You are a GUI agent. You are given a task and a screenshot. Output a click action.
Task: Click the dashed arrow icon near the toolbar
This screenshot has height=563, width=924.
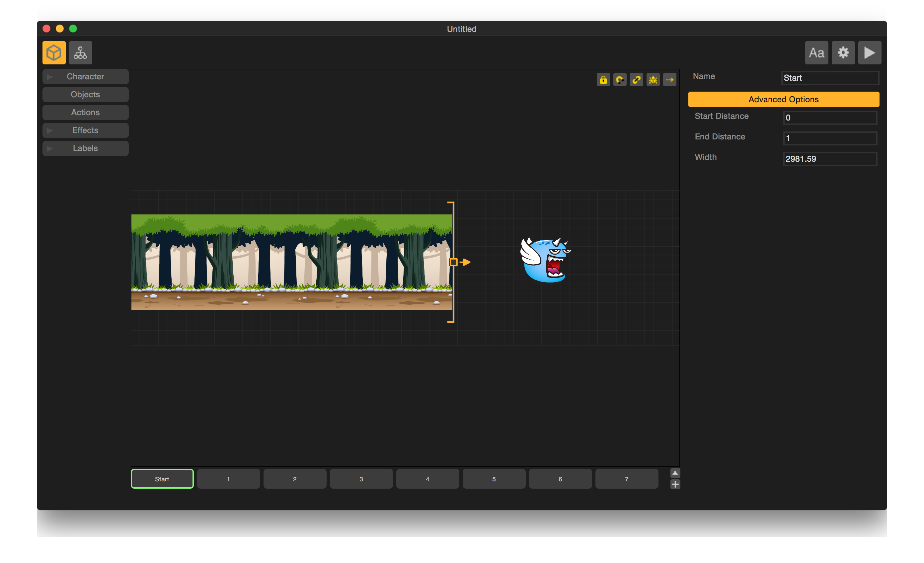(670, 80)
